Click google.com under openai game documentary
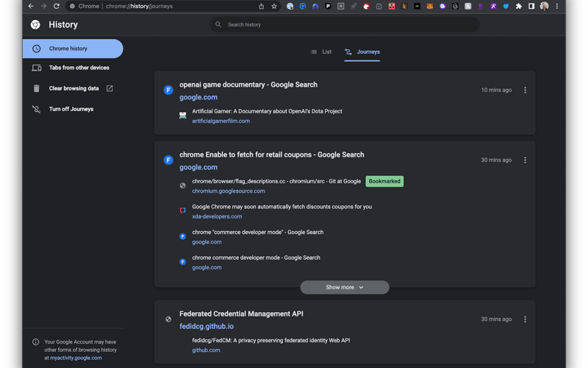 tap(198, 97)
